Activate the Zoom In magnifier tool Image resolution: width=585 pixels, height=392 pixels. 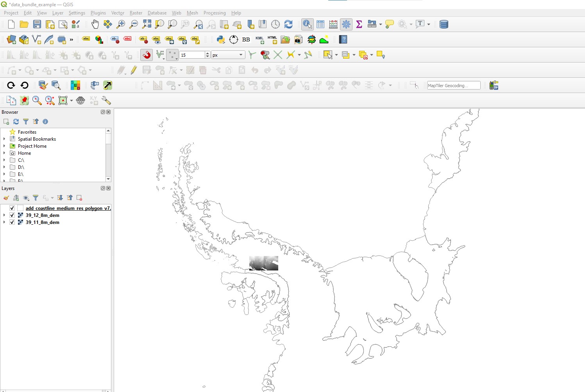(x=121, y=24)
